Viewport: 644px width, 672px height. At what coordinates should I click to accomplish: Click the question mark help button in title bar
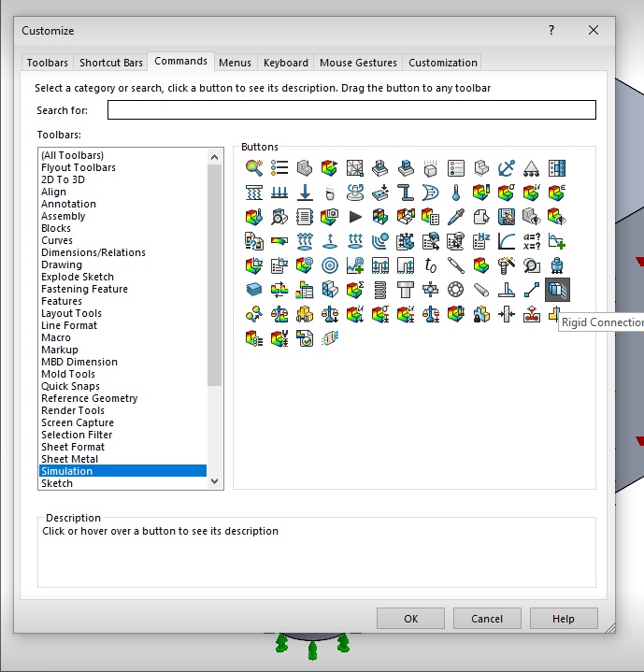click(551, 30)
